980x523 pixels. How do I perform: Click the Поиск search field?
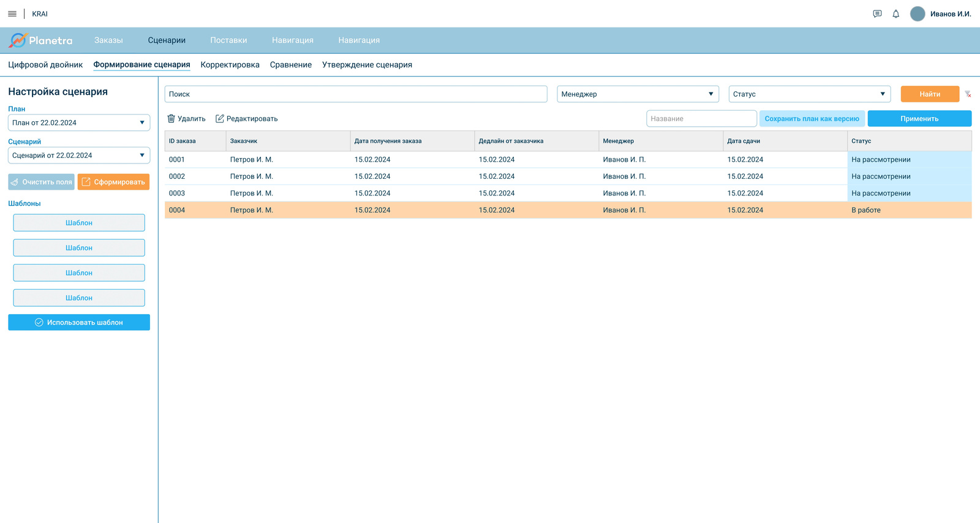[356, 94]
